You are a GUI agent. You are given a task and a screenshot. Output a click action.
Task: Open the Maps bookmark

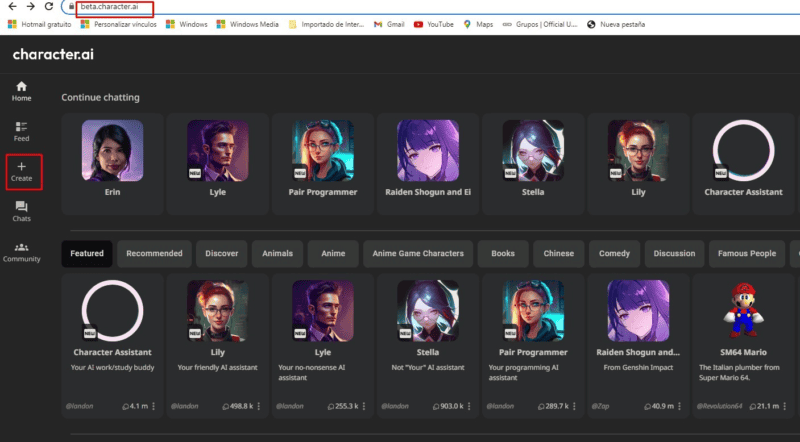tap(478, 24)
